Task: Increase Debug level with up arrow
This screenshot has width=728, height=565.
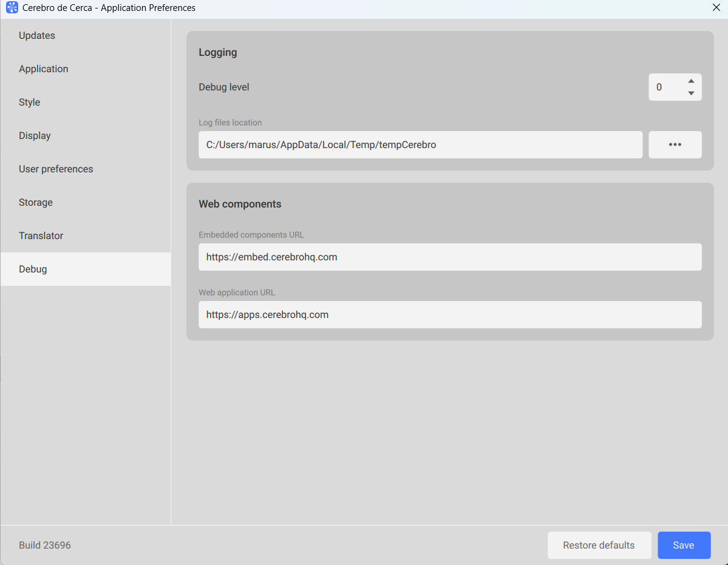Action: click(691, 81)
